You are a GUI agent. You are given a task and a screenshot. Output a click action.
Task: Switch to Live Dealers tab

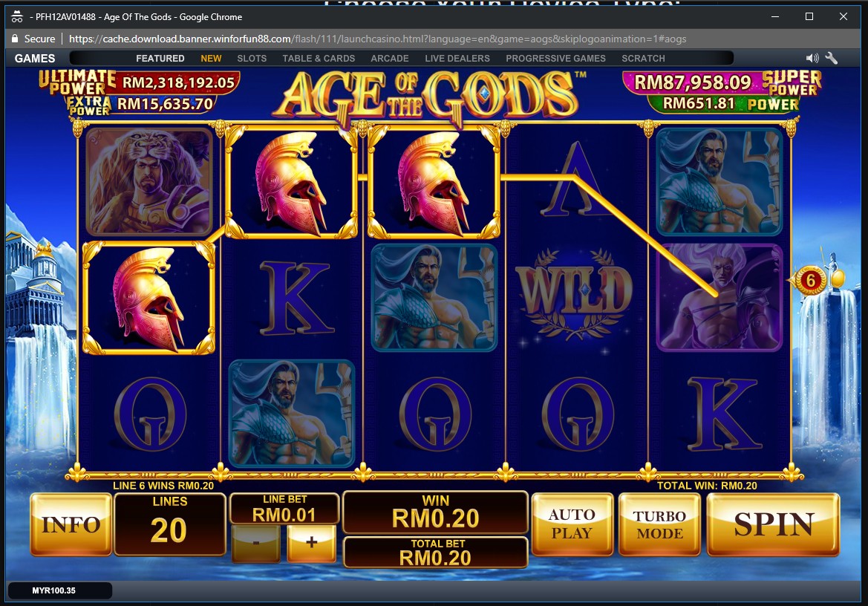tap(457, 58)
